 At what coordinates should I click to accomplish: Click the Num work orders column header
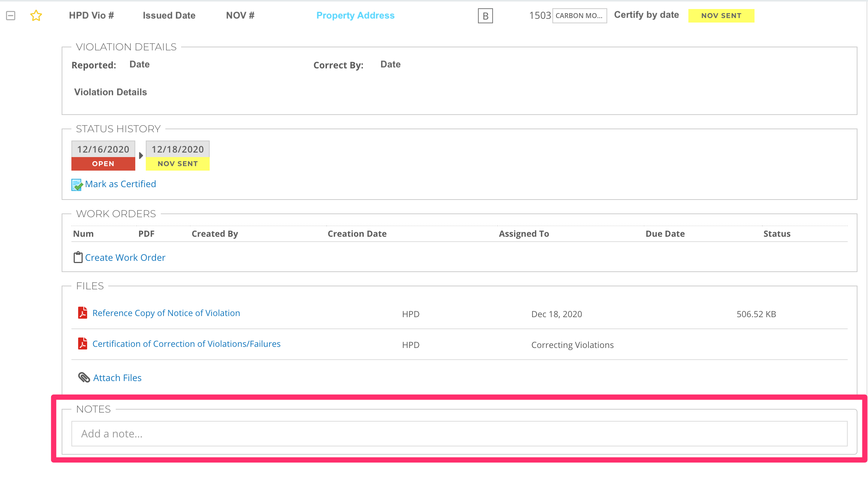click(83, 234)
